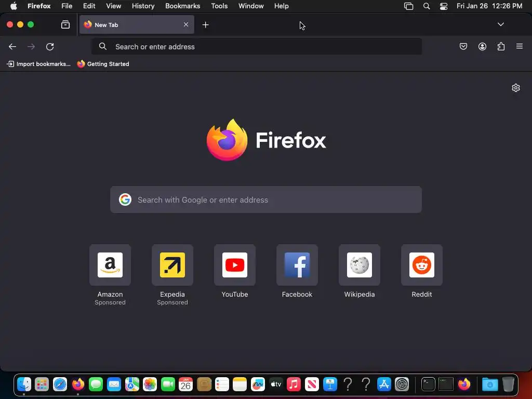
Task: Open the History menu
Action: pyautogui.click(x=143, y=6)
